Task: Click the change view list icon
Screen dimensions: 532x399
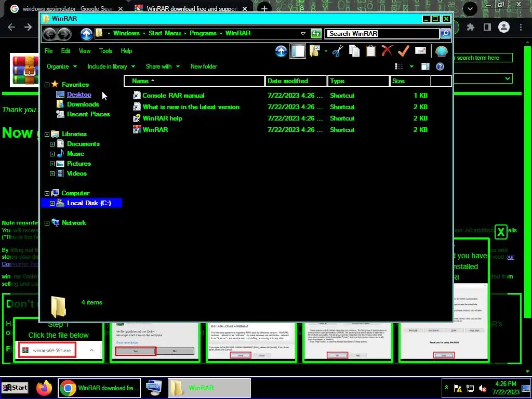Action: click(399, 66)
